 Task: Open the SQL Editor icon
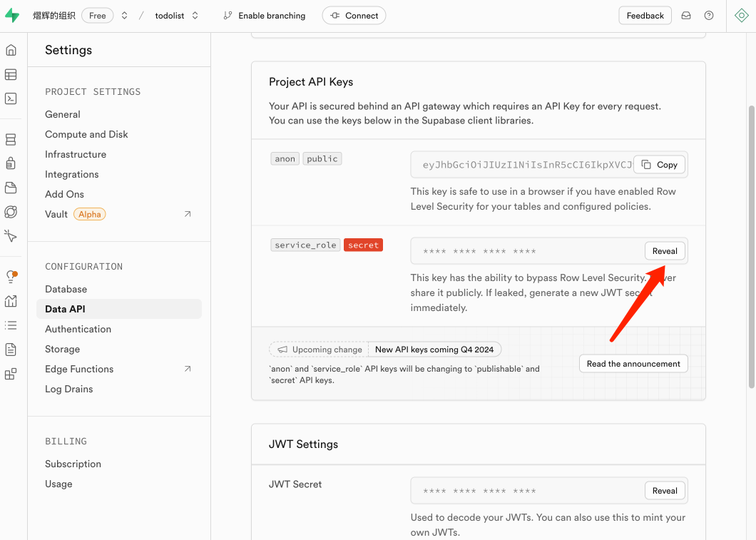point(11,98)
